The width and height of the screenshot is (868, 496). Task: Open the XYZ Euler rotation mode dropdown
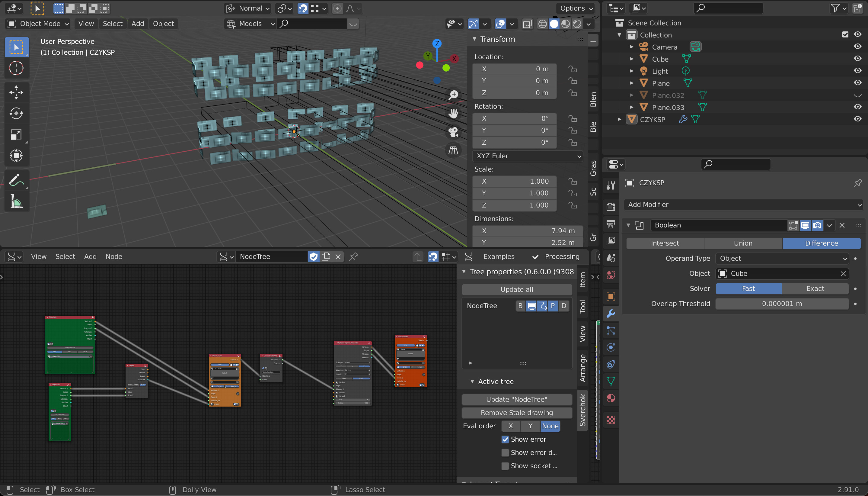[527, 156]
